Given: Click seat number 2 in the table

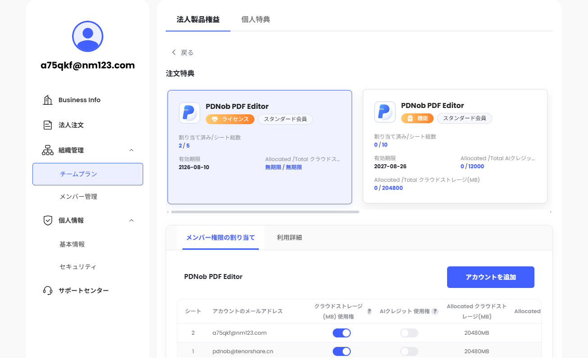Looking at the screenshot, I should click(x=193, y=333).
